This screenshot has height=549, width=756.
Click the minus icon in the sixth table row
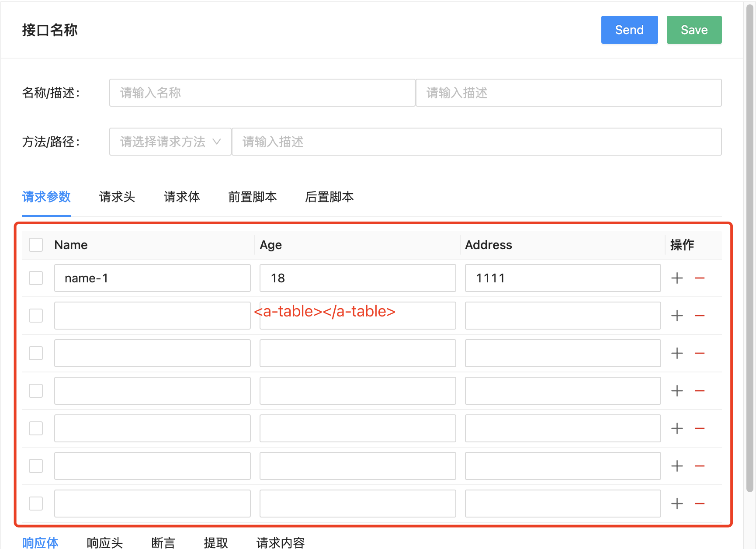pos(700,466)
